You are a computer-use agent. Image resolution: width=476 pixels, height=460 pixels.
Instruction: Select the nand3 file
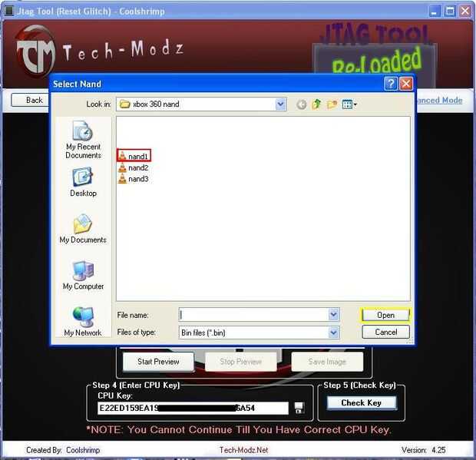pos(134,178)
